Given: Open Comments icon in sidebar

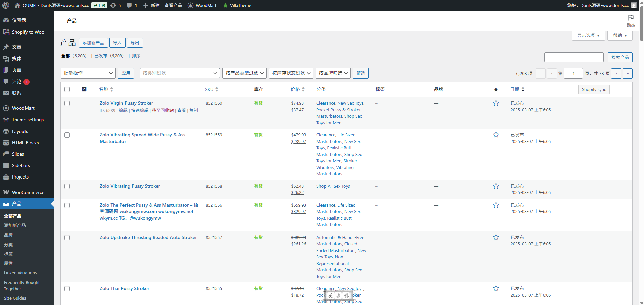Looking at the screenshot, I should click(x=6, y=82).
